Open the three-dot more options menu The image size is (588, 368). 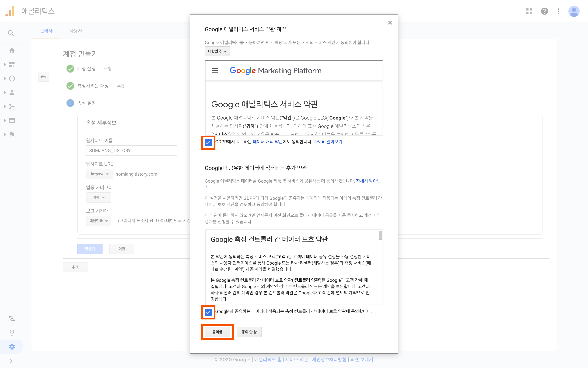coord(559,11)
